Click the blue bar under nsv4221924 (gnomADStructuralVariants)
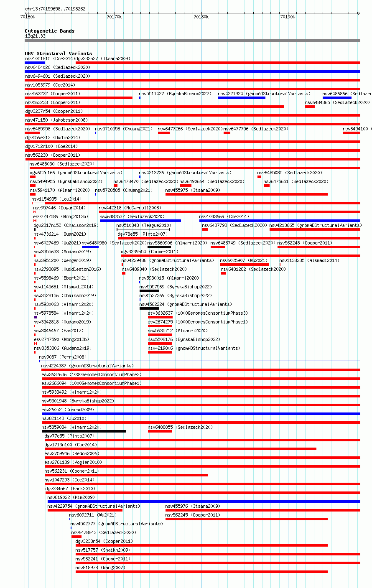Viewport: 372px width, 588px height. click(x=242, y=98)
